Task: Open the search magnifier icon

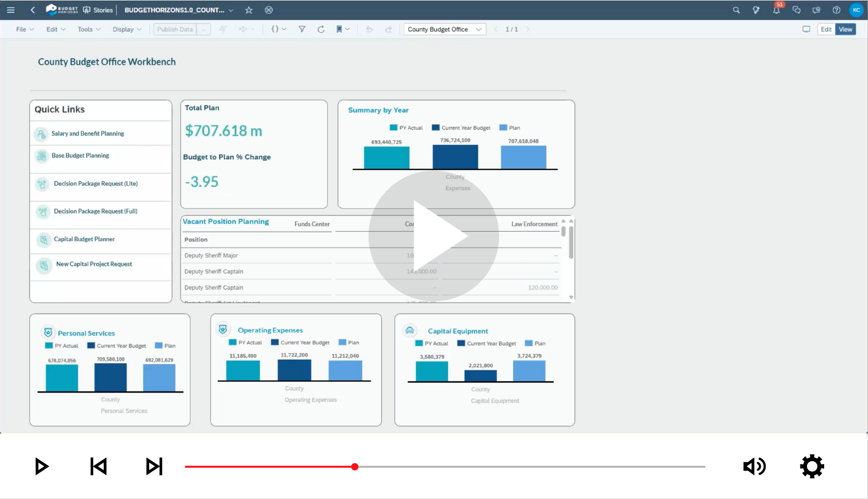Action: [x=736, y=10]
